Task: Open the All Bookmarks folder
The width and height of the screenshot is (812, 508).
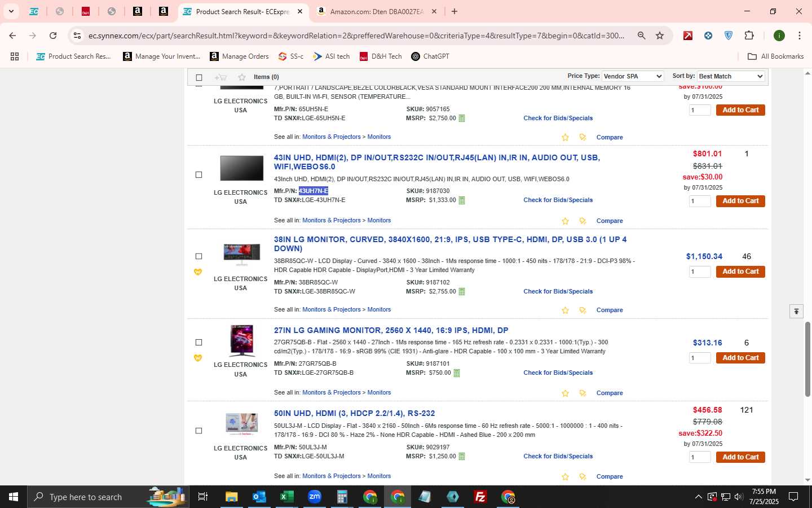Action: coord(775,56)
